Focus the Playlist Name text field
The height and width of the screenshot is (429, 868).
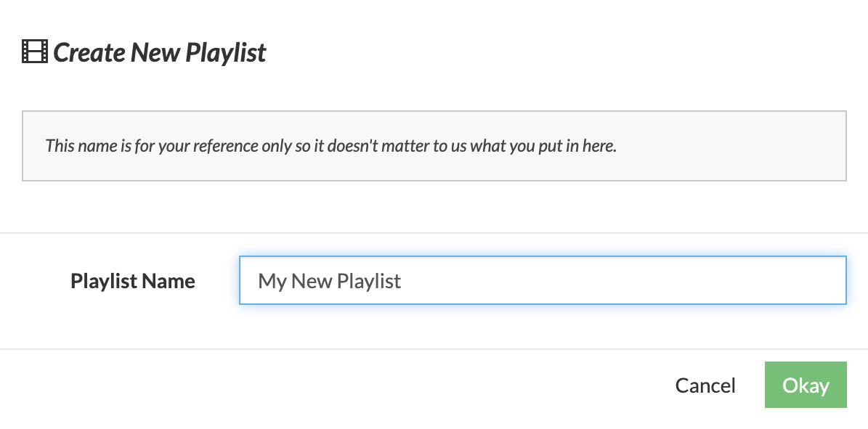coord(543,280)
